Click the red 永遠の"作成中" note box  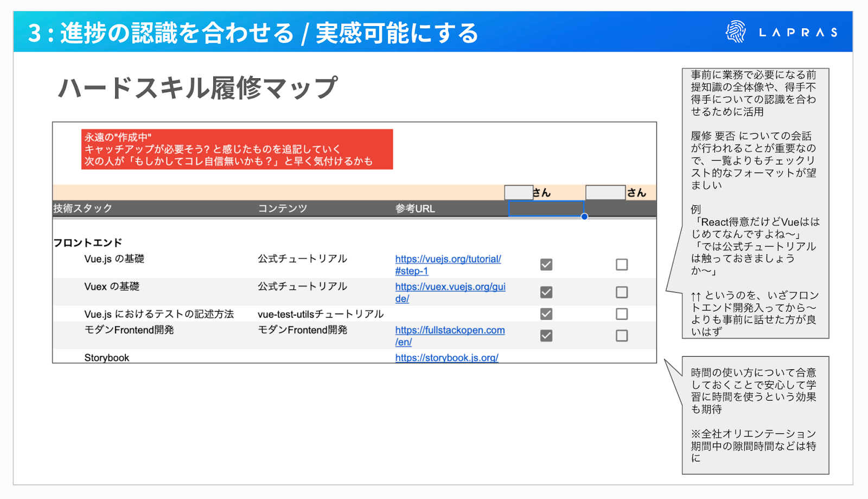[237, 149]
